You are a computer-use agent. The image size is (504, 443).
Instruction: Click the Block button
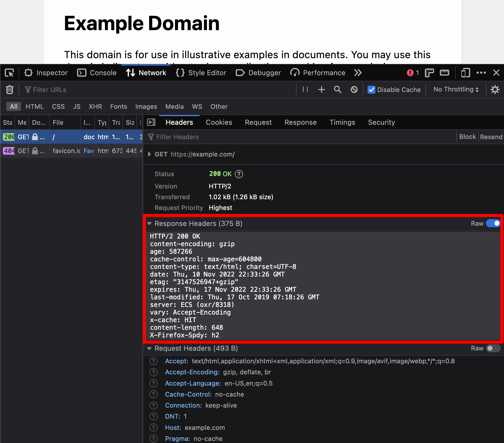coord(467,137)
